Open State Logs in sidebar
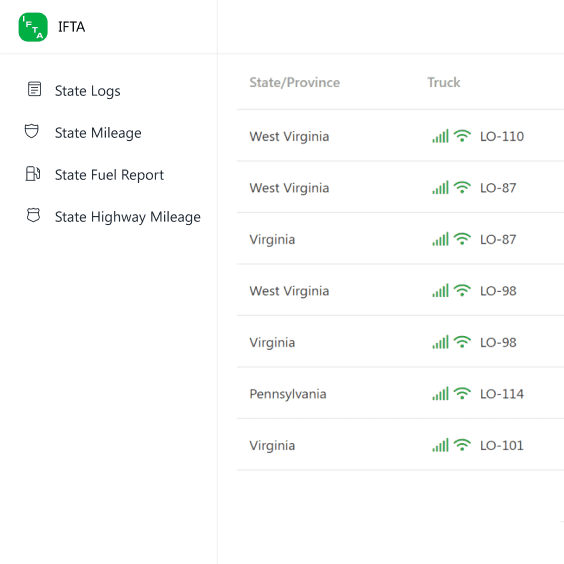 (x=87, y=91)
